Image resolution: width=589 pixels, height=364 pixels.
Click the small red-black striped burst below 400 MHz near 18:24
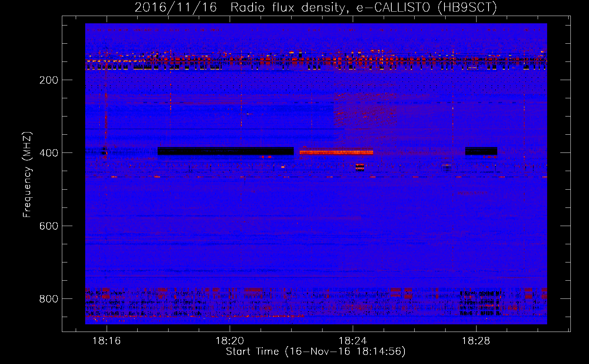tap(360, 167)
